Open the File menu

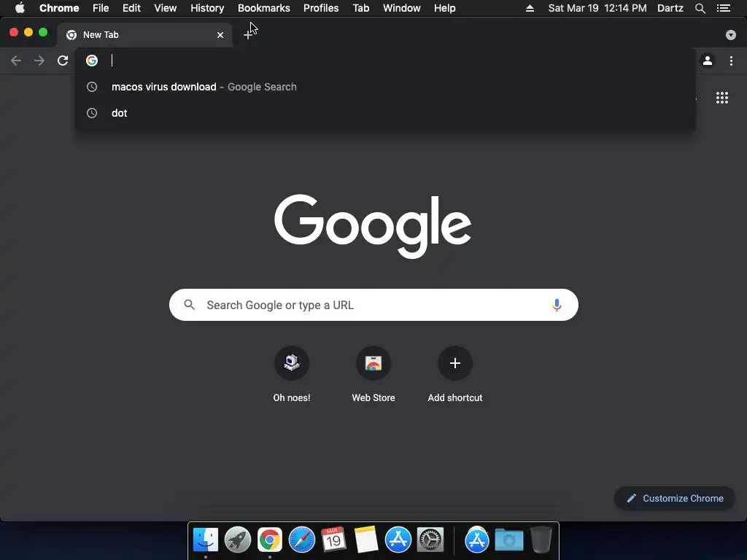tap(101, 8)
